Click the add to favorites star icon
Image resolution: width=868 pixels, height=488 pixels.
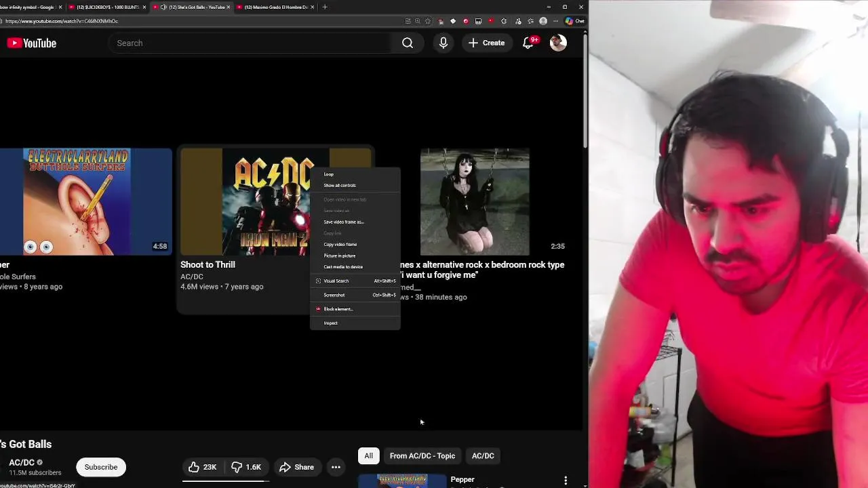click(427, 21)
